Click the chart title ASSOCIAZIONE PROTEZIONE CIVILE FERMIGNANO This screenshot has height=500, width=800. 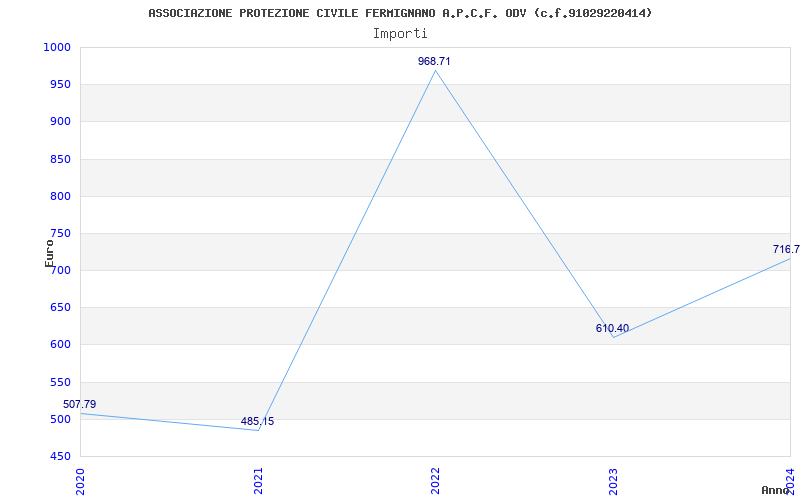pos(400,13)
